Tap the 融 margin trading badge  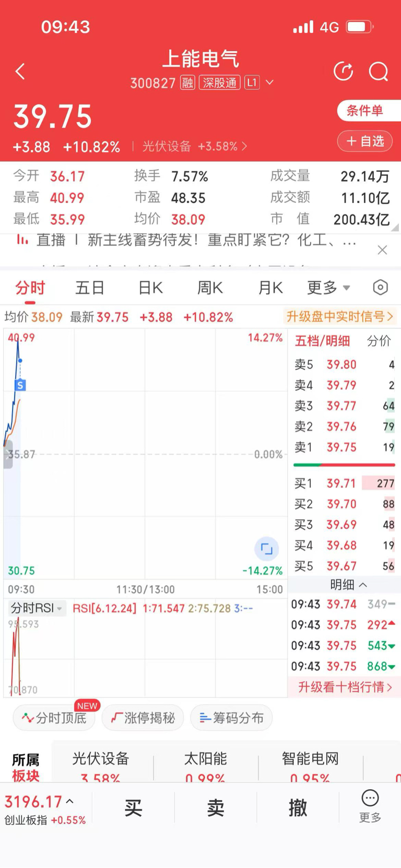(x=187, y=82)
